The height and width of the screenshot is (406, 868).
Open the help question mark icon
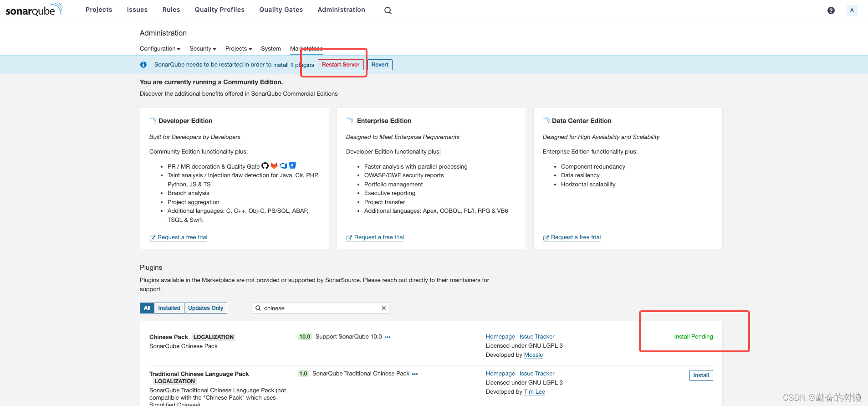pyautogui.click(x=831, y=10)
